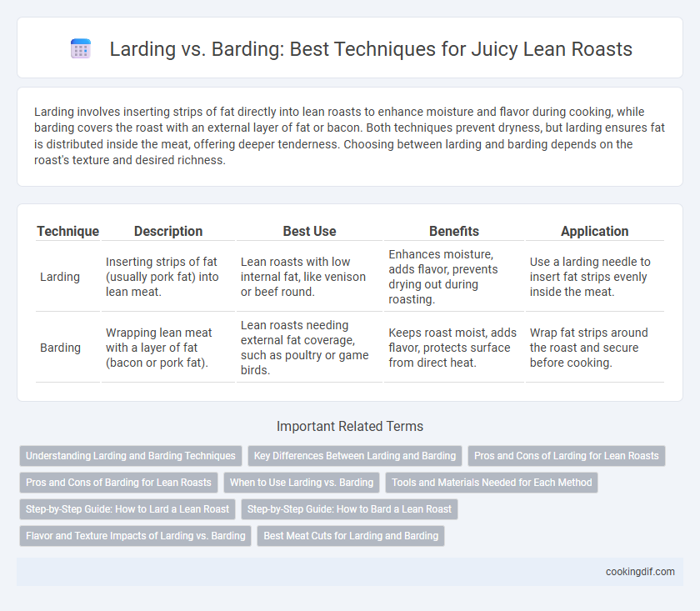Click the intro paragraph about larding
This screenshot has width=700, height=611.
pyautogui.click(x=349, y=136)
